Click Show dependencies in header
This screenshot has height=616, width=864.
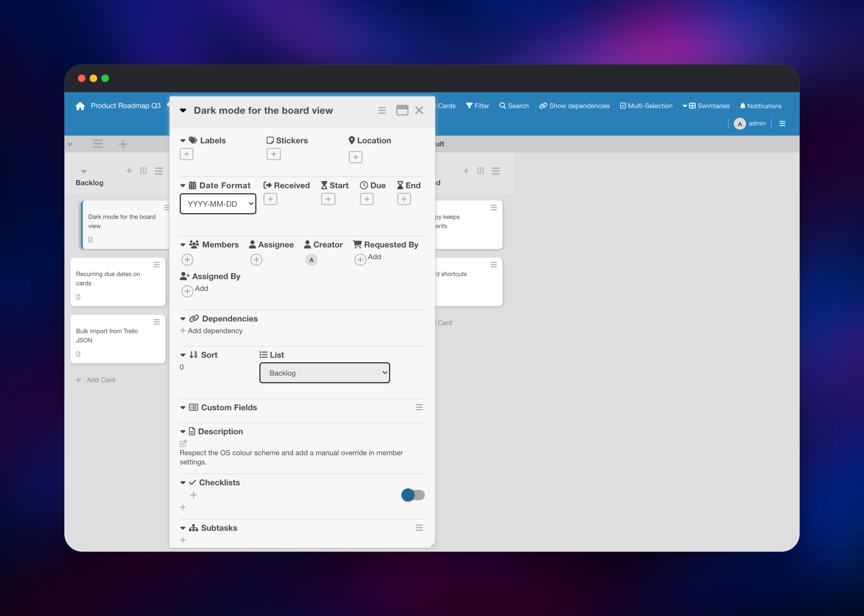click(574, 106)
